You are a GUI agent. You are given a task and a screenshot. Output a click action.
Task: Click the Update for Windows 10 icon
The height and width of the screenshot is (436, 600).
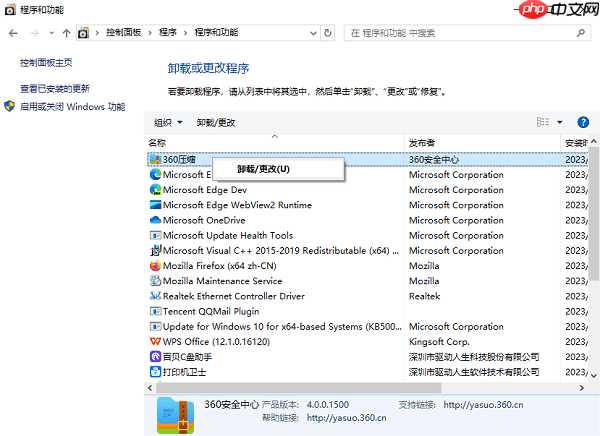[x=155, y=327]
